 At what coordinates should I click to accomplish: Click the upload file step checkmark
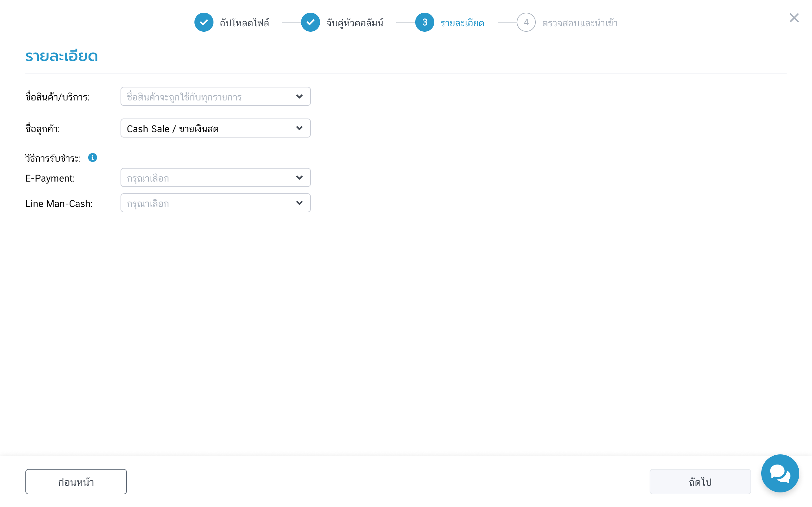click(x=204, y=22)
